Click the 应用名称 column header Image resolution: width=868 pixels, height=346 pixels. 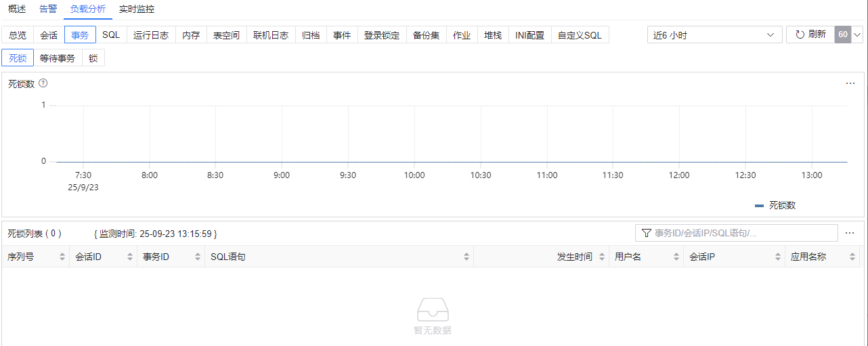tap(822, 257)
